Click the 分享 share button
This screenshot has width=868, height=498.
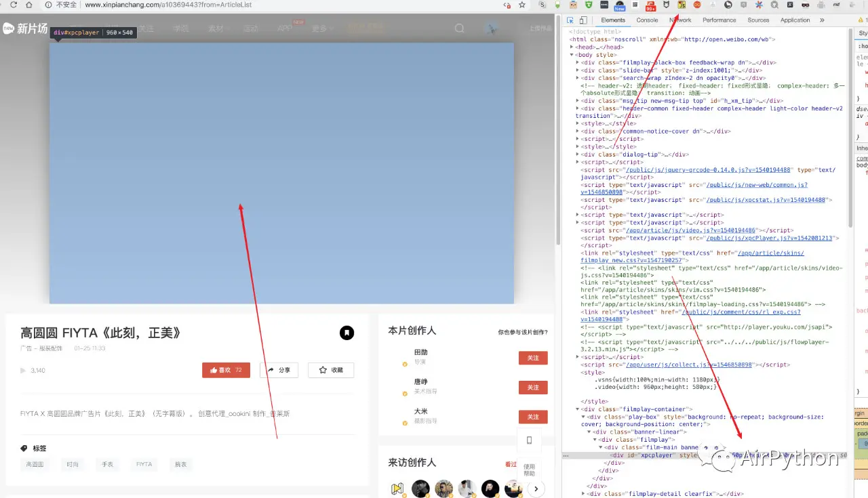coord(279,370)
